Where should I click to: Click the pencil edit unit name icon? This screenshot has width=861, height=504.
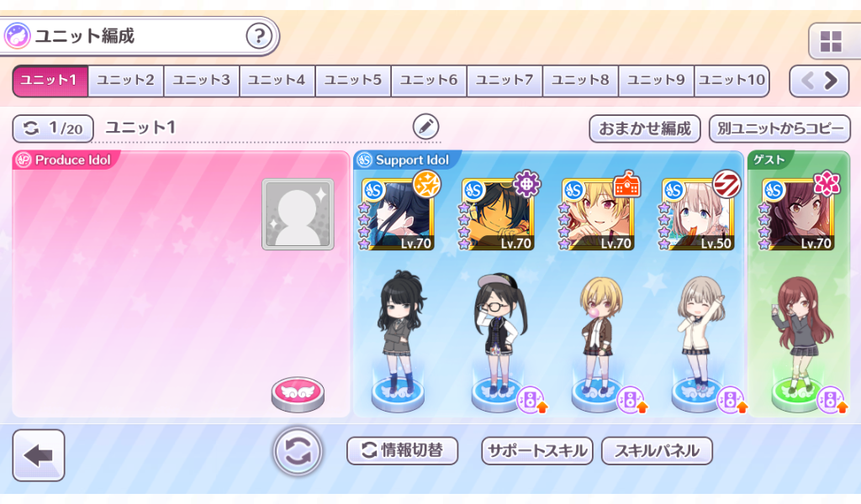pyautogui.click(x=425, y=127)
